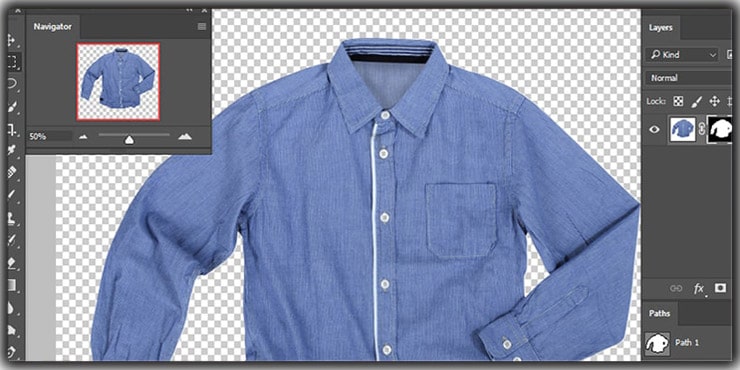
Task: Click the layer-to-mask link icon
Action: tap(702, 129)
